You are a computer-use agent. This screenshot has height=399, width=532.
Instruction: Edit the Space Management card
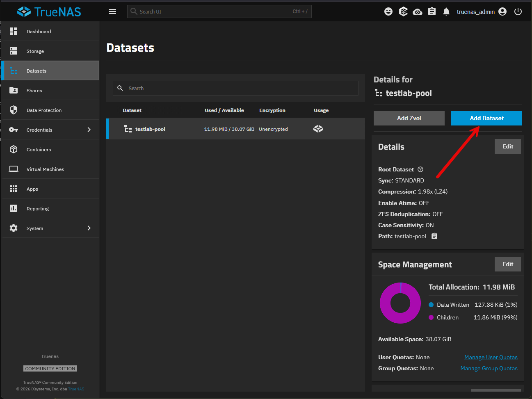pyautogui.click(x=508, y=264)
